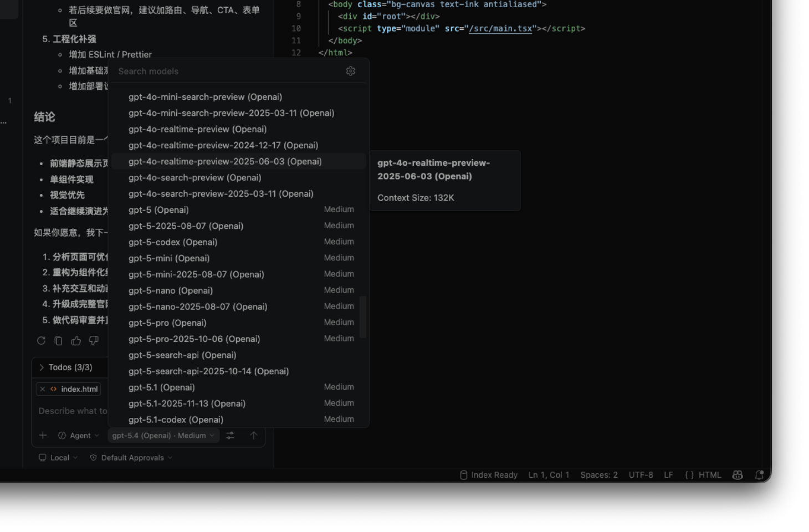
Task: Give the response a thumbs up
Action: pos(76,340)
